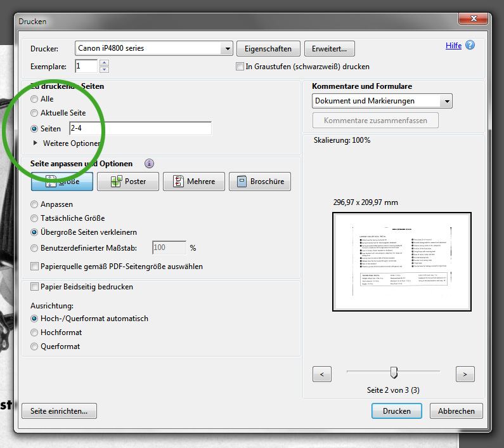The image size is (504, 448).
Task: Click the blue Hilfe question mark icon
Action: [470, 46]
